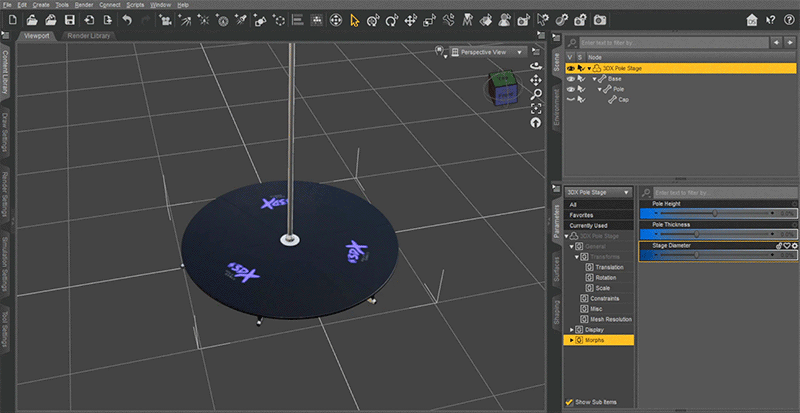Toggle selectability arrow of Base node
This screenshot has width=800, height=413.
[x=581, y=79]
